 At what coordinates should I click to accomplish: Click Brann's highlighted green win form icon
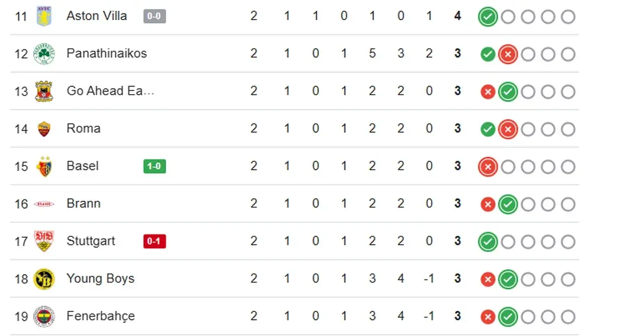point(508,204)
